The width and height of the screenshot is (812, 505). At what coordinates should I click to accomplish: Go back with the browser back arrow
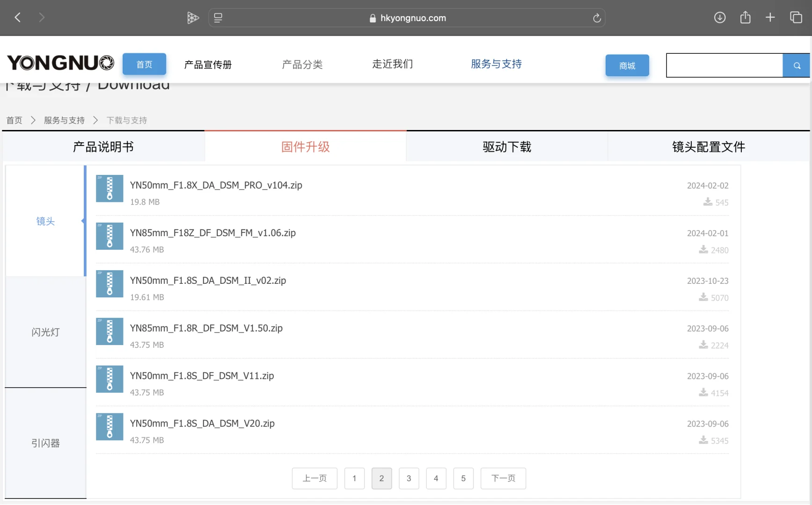click(18, 18)
